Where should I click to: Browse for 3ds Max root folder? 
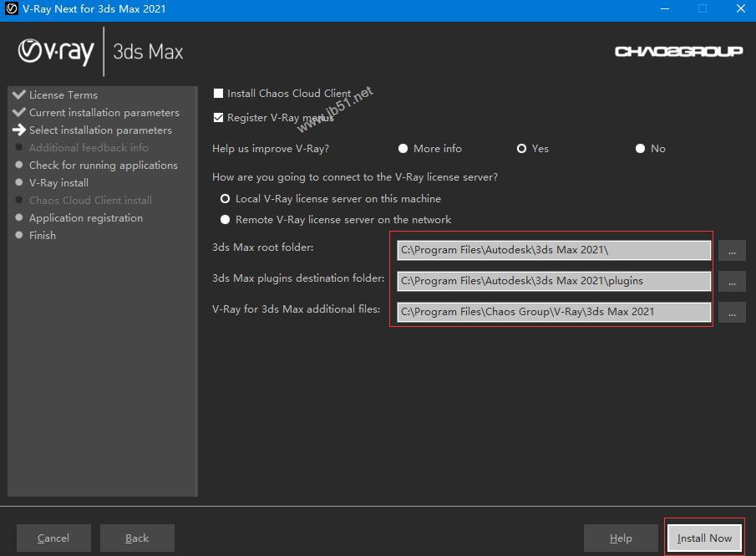click(x=731, y=251)
